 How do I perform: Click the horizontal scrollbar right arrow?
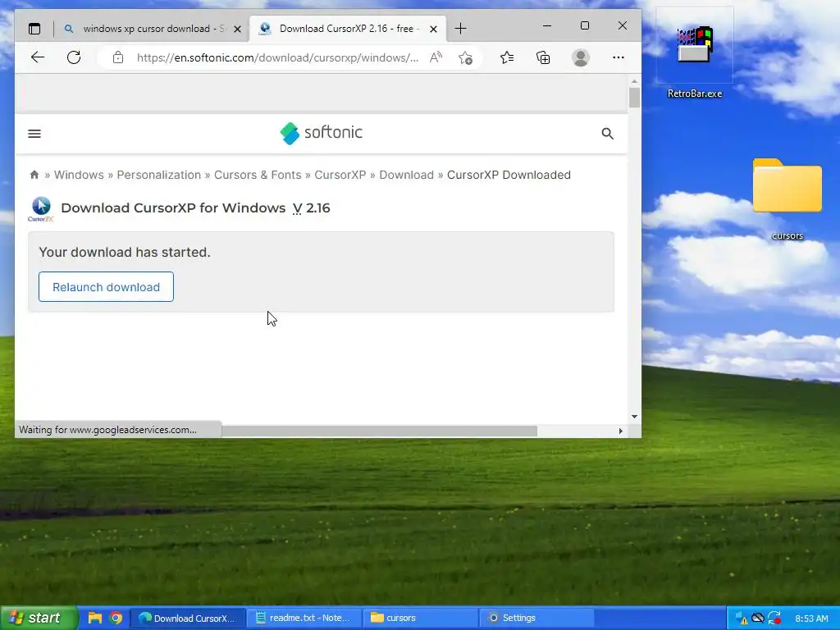(621, 431)
